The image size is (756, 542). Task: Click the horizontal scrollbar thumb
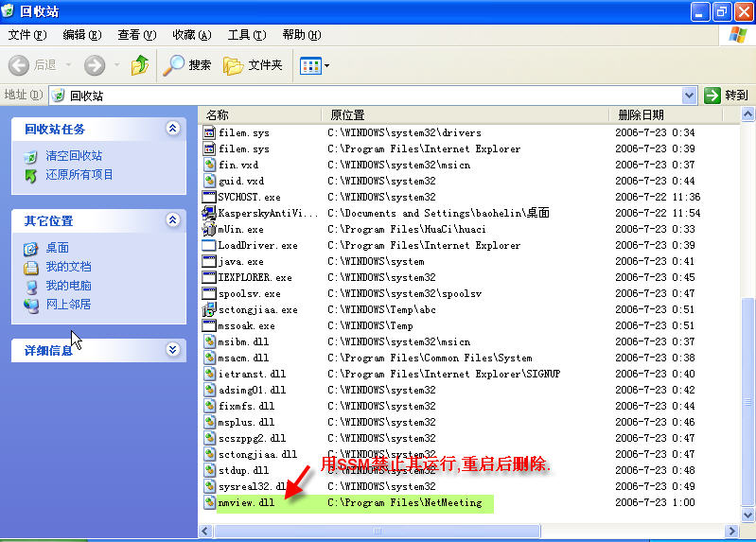[x=377, y=531]
